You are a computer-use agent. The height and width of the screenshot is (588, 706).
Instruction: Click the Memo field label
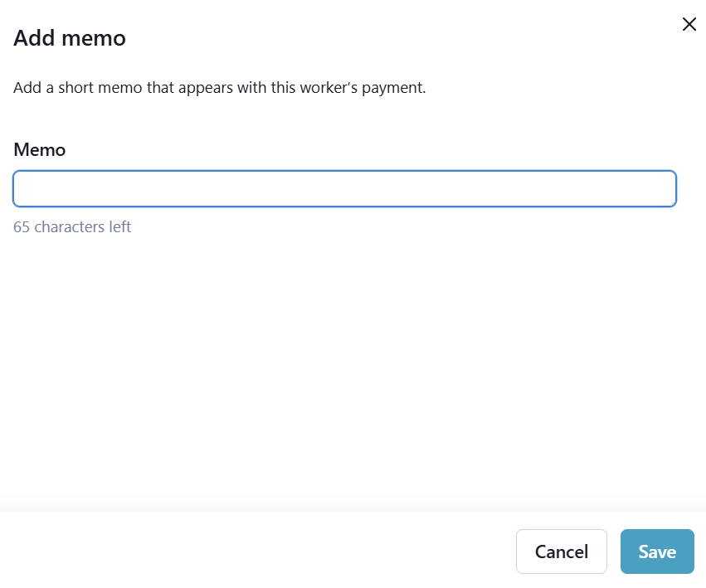(39, 150)
